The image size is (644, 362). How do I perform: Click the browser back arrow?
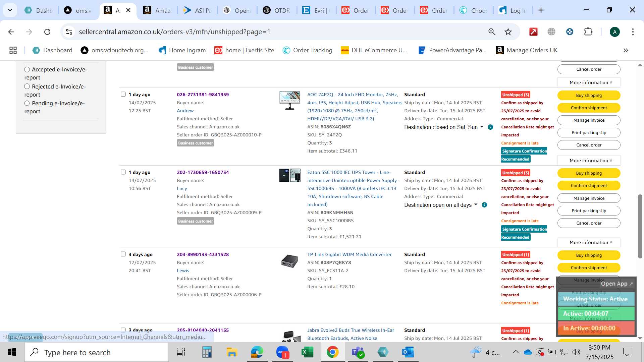(x=11, y=32)
